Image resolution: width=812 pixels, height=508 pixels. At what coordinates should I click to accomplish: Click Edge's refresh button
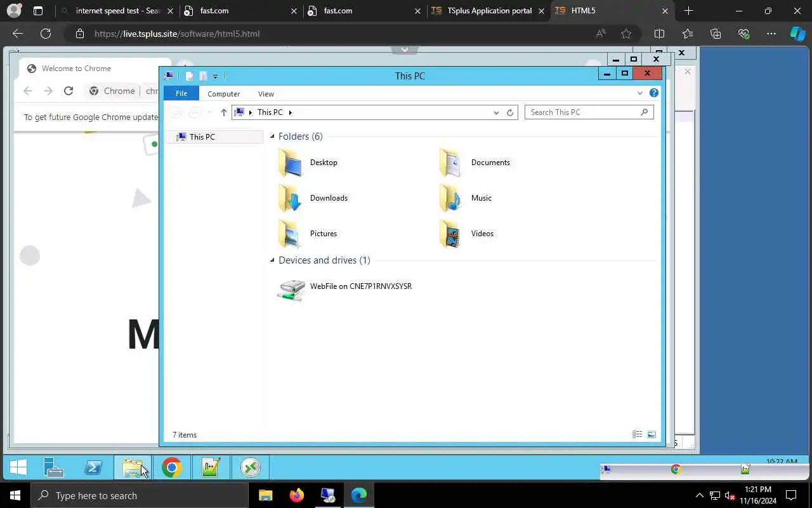(46, 34)
